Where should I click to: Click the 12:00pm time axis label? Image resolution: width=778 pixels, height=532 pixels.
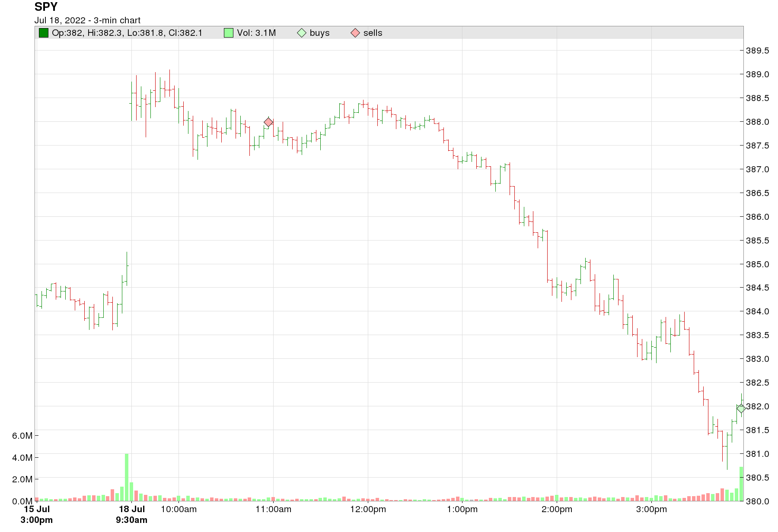[x=368, y=509]
